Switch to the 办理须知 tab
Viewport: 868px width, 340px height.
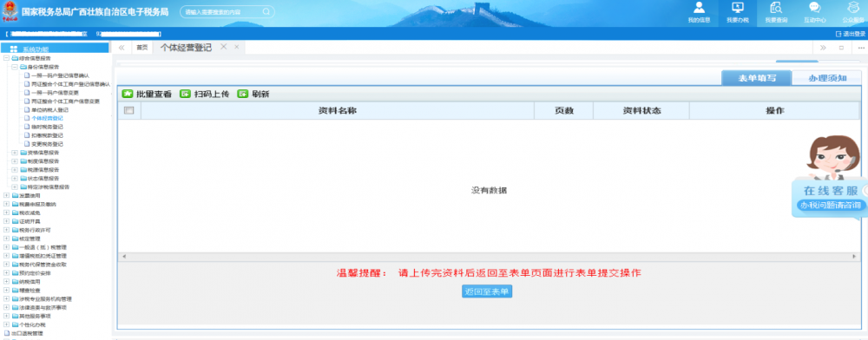(x=827, y=78)
